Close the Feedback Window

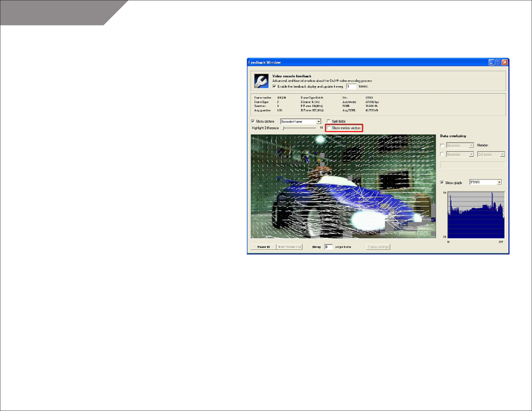504,62
